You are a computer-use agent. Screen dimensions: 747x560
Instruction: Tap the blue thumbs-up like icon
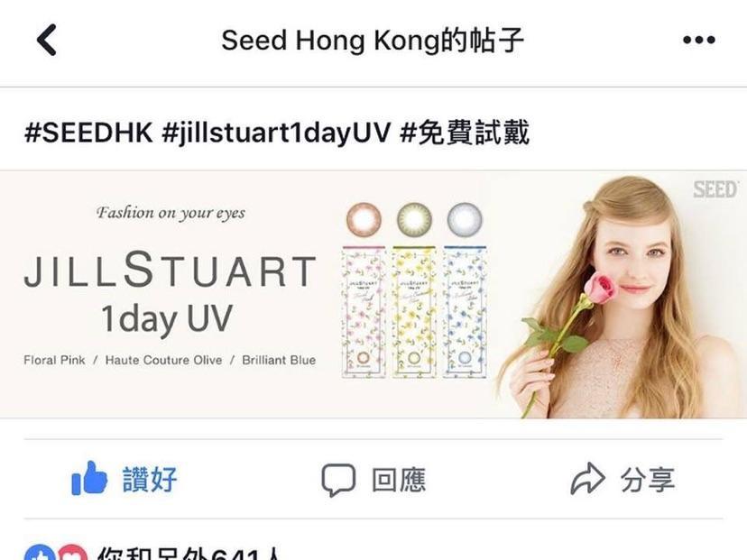89,478
